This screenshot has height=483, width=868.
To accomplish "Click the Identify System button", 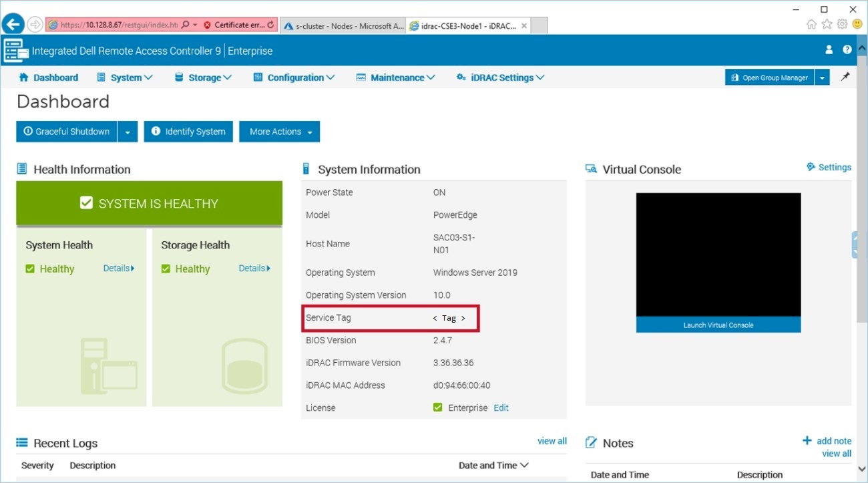I will click(x=188, y=132).
